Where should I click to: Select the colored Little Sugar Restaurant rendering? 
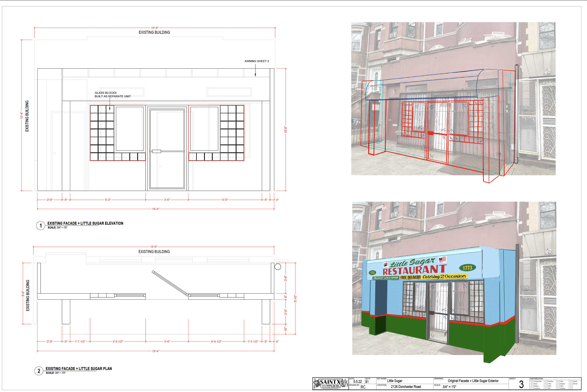[454, 278]
